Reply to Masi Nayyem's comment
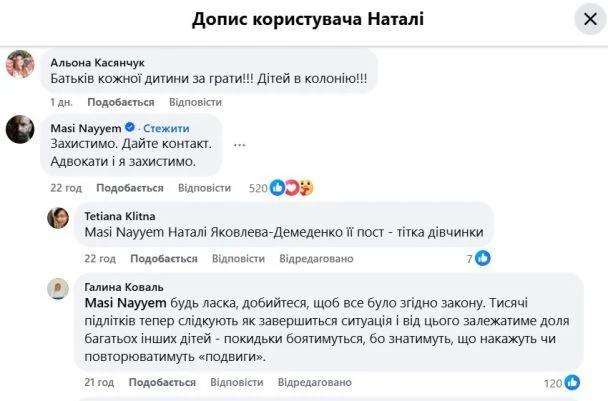This screenshot has height=401, width=608. (x=204, y=188)
